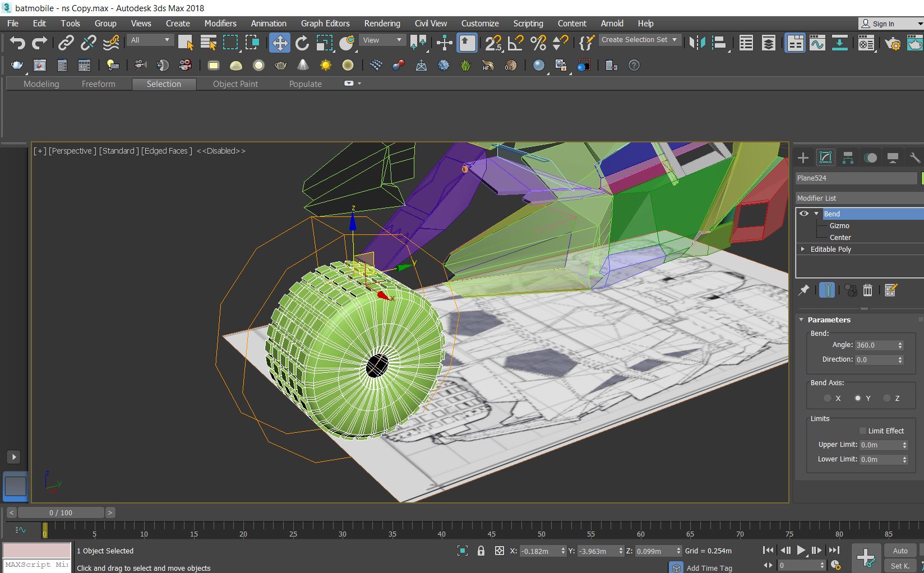Click the Sunlight icon in toolbar

tap(325, 66)
